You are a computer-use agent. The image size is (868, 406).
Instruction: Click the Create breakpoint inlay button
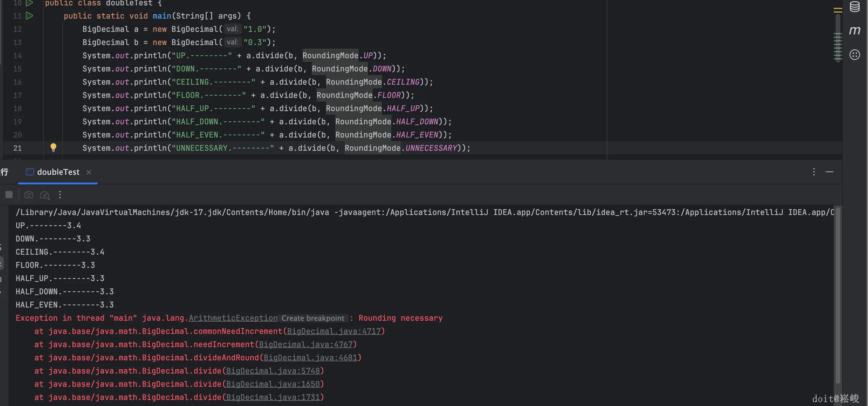coord(313,318)
